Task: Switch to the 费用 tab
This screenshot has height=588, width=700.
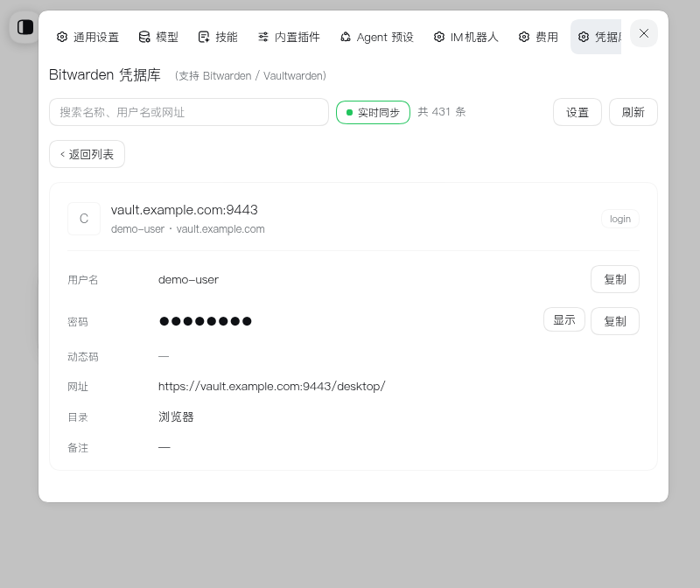Action: pyautogui.click(x=538, y=37)
